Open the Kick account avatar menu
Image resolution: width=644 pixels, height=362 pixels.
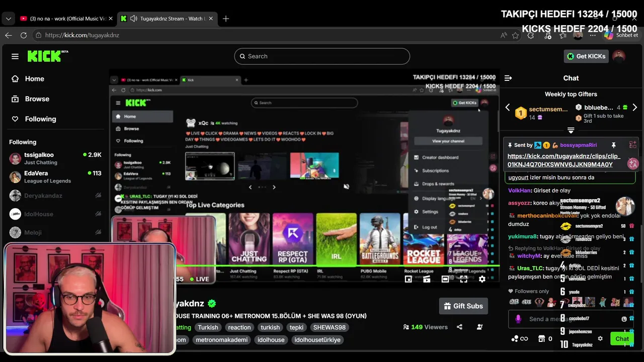click(619, 56)
